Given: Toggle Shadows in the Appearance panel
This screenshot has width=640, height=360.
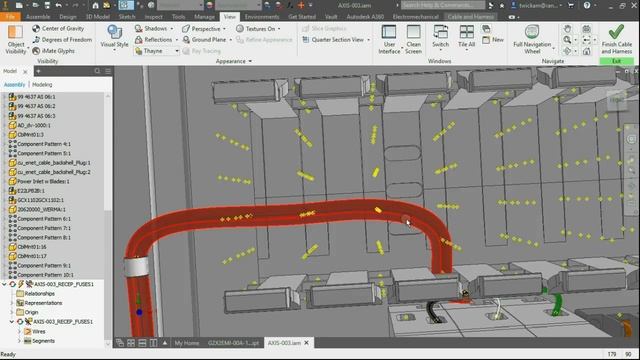Looking at the screenshot, I should 151,29.
